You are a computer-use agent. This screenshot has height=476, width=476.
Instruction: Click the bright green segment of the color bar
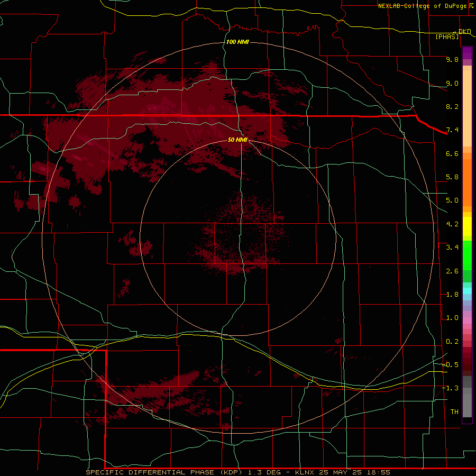[x=467, y=255]
